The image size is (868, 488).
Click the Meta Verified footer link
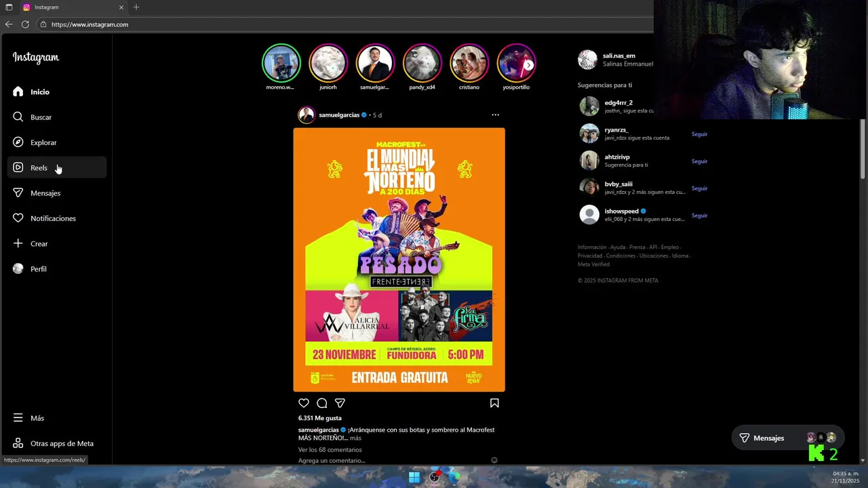[593, 264]
